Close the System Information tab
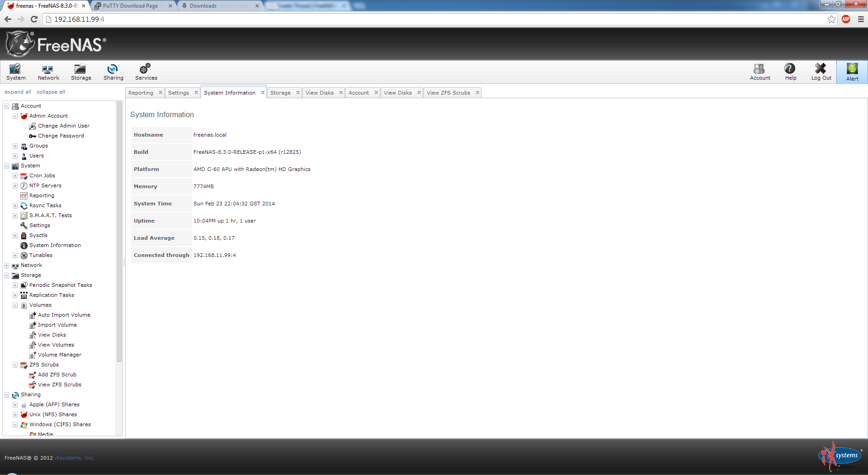The image size is (868, 475). click(x=263, y=93)
